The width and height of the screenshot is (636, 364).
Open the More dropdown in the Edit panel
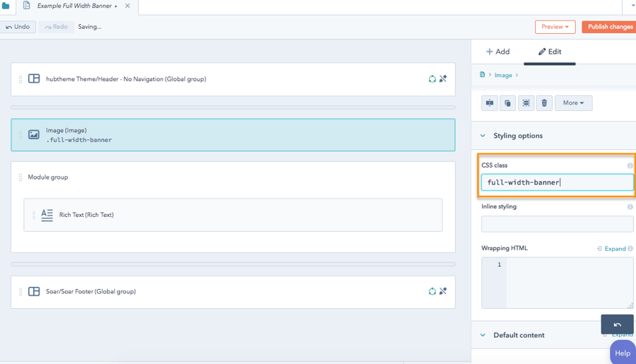coord(573,103)
